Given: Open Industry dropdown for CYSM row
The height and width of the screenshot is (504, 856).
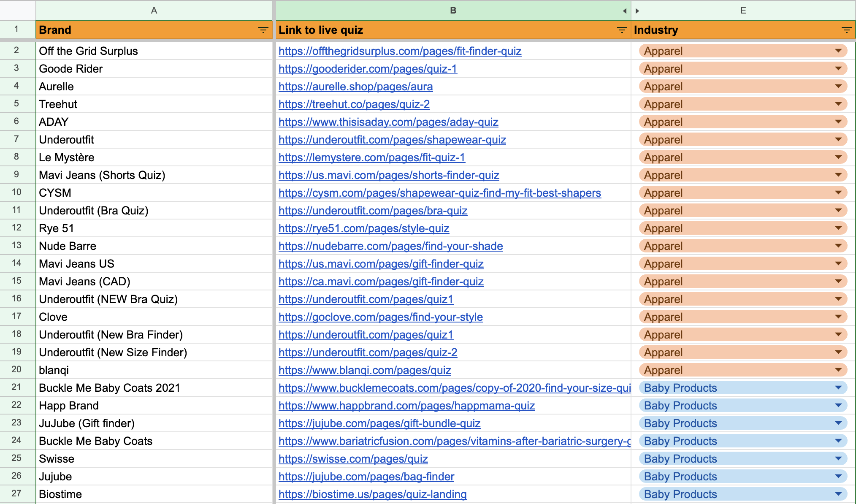Looking at the screenshot, I should pyautogui.click(x=838, y=193).
